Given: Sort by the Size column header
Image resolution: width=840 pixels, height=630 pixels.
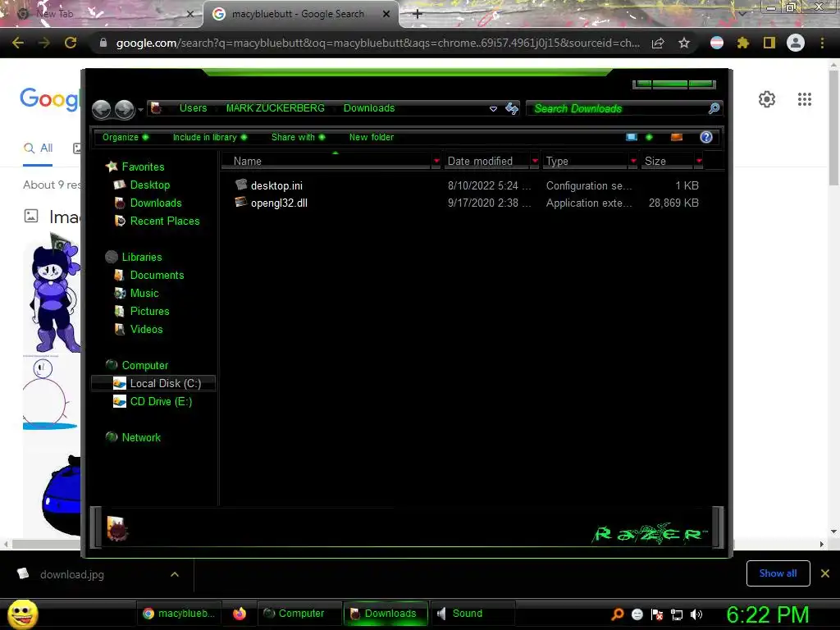Looking at the screenshot, I should tap(668, 162).
